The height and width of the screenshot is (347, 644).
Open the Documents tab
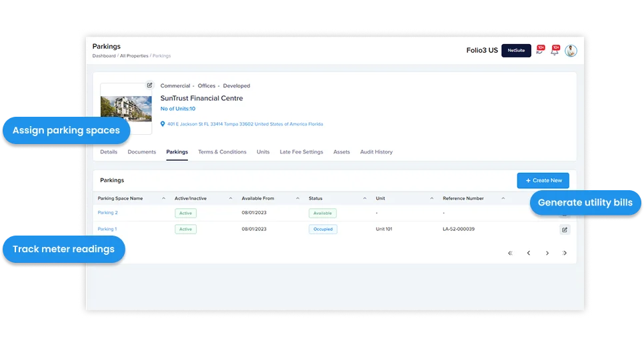click(142, 151)
